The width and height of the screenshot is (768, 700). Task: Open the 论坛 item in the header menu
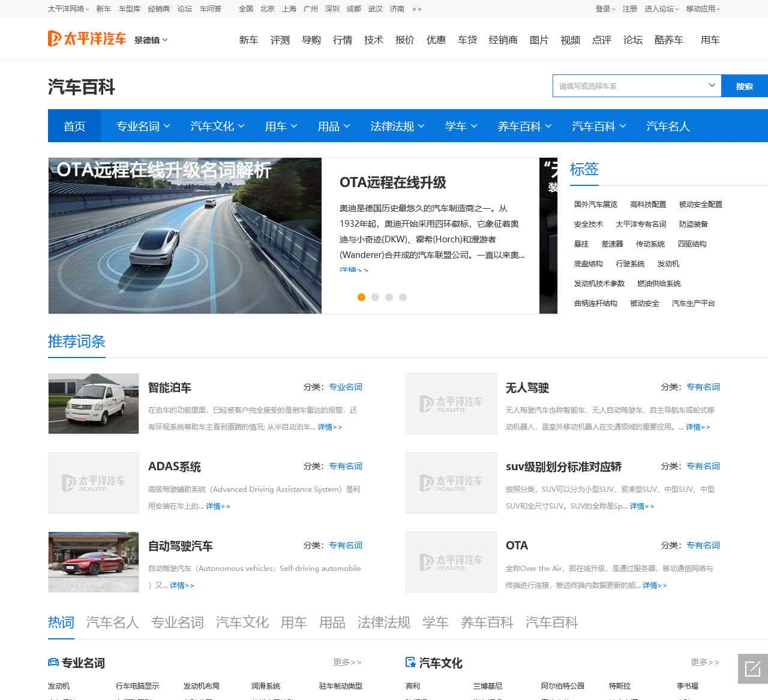click(x=632, y=40)
